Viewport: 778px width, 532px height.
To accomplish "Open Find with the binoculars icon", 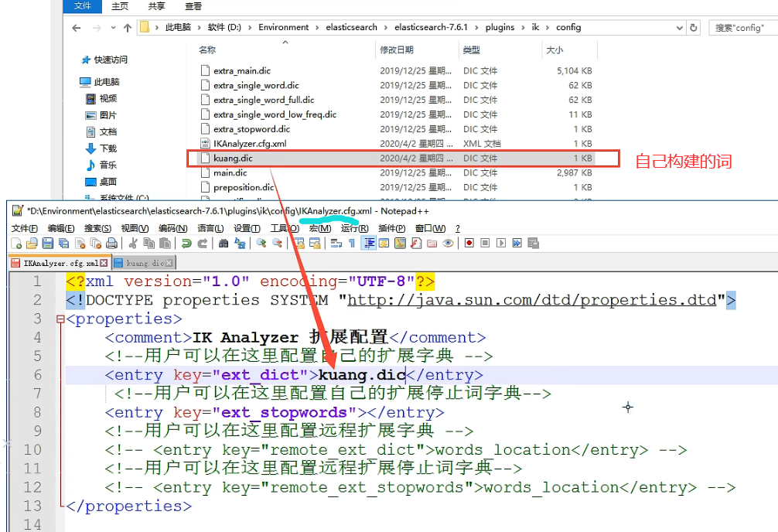I will [224, 243].
